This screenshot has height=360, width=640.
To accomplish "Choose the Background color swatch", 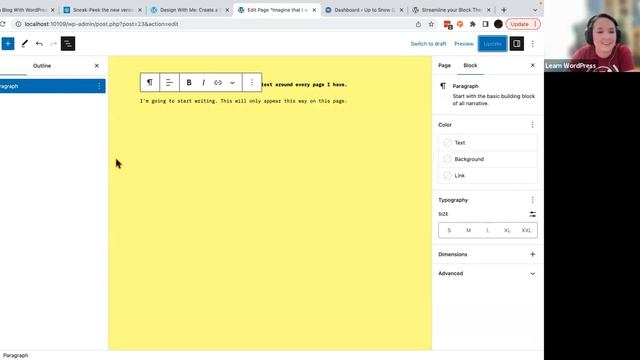I will coord(488,159).
